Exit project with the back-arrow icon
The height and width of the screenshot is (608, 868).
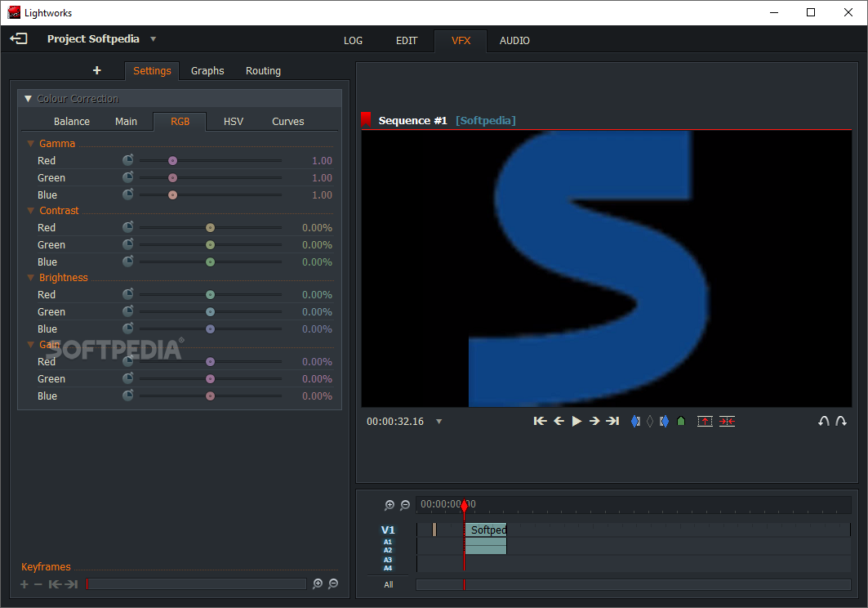coord(18,38)
